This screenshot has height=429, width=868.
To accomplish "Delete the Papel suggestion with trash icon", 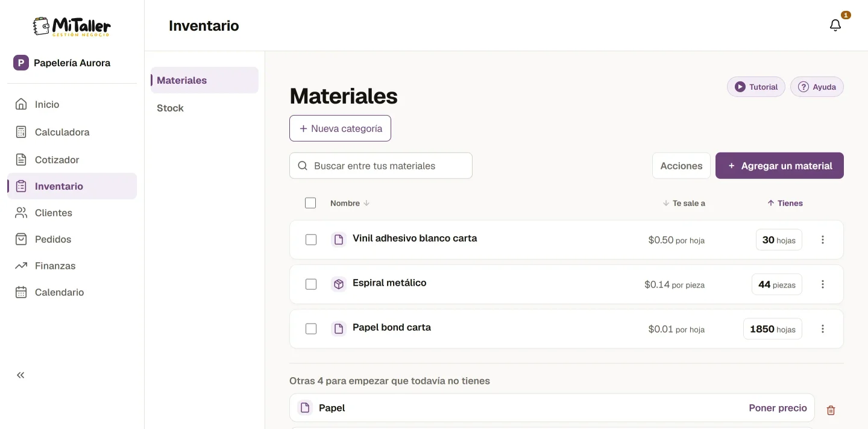I will point(831,410).
